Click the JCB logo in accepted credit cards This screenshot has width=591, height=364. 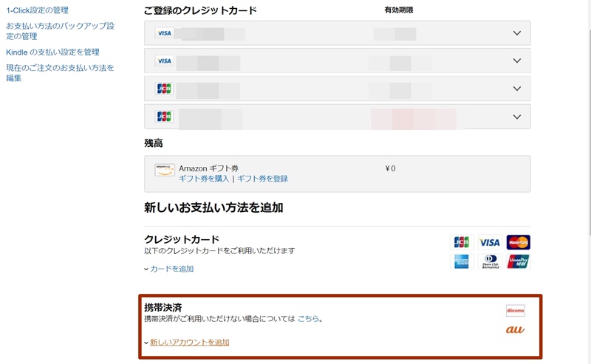(462, 242)
